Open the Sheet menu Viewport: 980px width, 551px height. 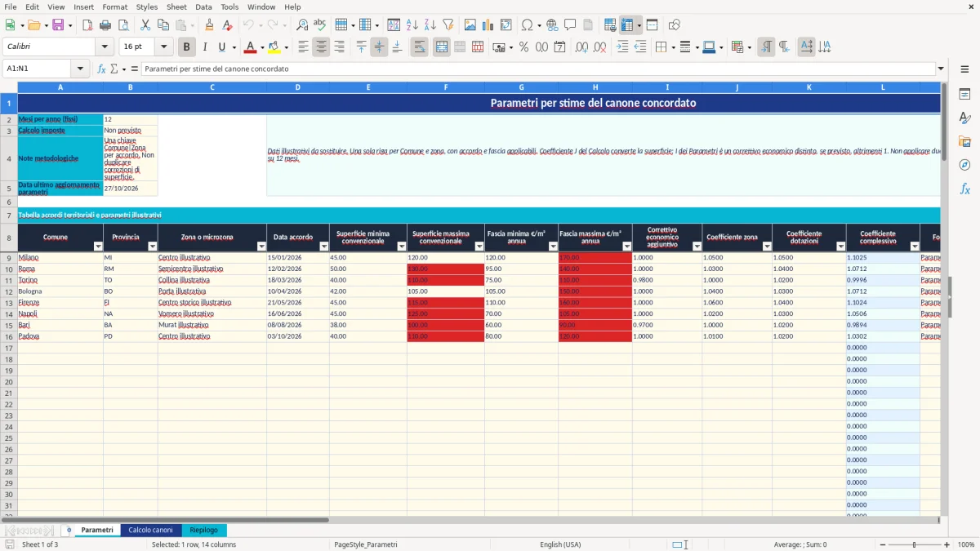(176, 7)
